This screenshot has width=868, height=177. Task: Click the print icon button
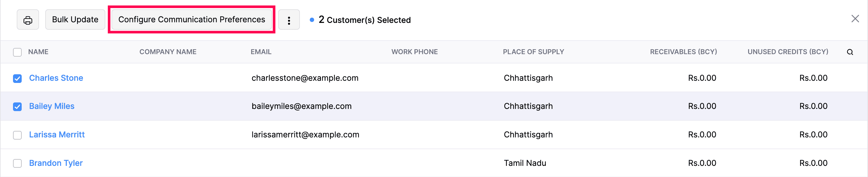click(28, 20)
